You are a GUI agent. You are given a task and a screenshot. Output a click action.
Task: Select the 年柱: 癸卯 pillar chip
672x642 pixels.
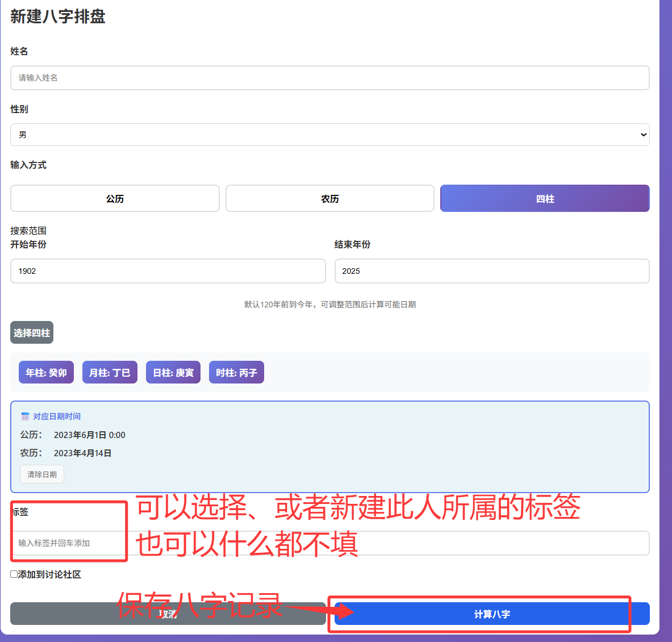[x=46, y=373]
